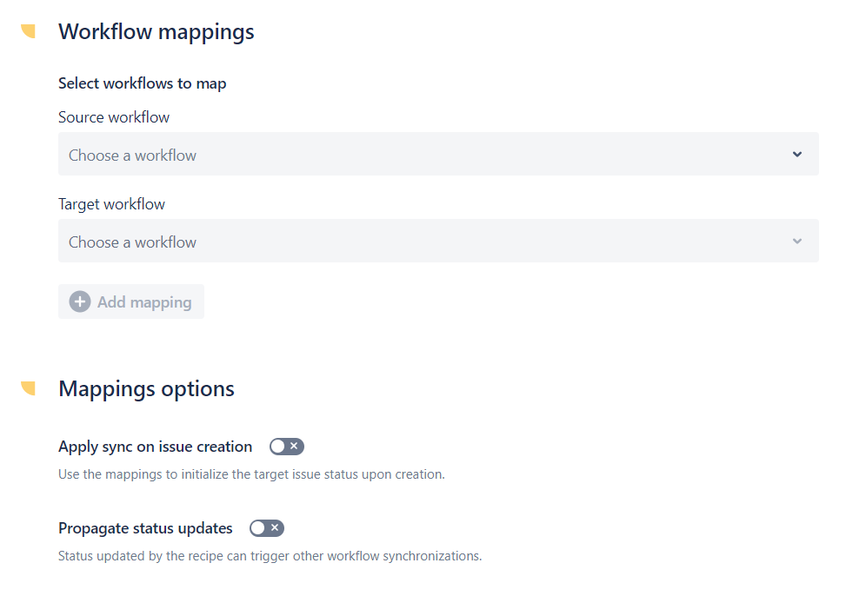This screenshot has width=866, height=616.
Task: Select the Mappings options section heading
Action: click(146, 388)
